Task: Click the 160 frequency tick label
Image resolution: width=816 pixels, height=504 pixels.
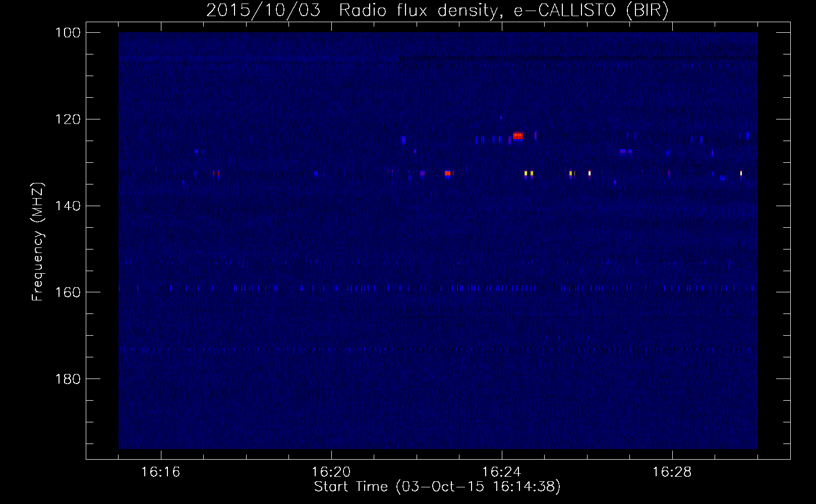Action: click(x=67, y=292)
